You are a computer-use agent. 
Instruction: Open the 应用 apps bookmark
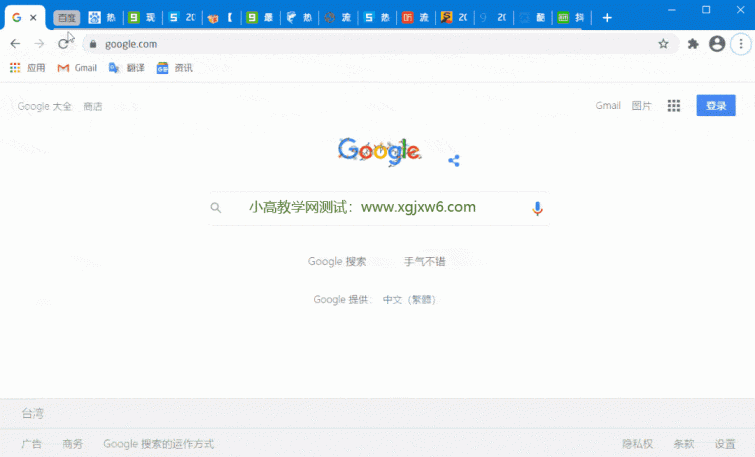click(27, 68)
